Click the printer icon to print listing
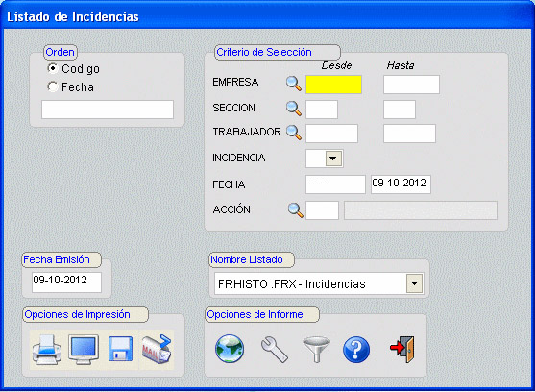Viewport: 535px width, 392px height. pos(47,350)
